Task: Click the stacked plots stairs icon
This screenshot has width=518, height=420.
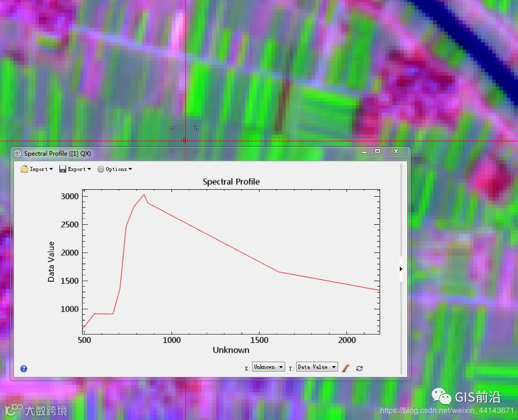Action: pyautogui.click(x=345, y=368)
